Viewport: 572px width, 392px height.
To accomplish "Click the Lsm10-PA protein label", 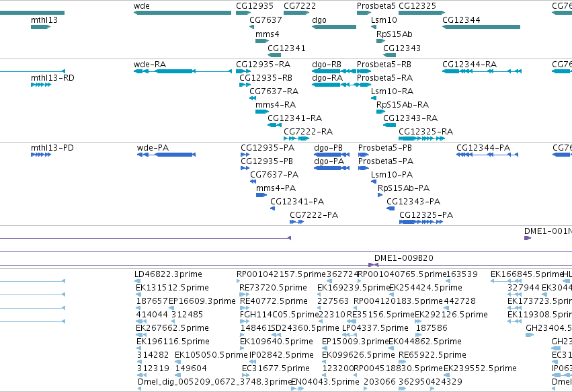I will tap(392, 175).
